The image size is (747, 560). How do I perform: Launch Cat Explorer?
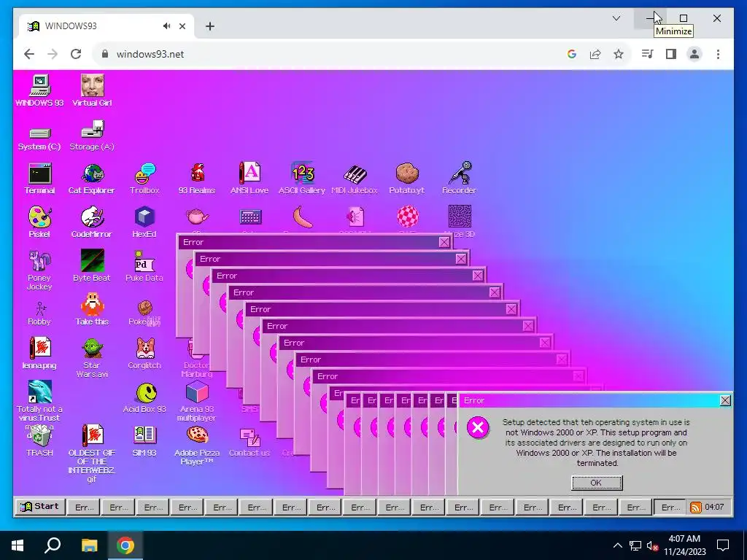pos(92,179)
